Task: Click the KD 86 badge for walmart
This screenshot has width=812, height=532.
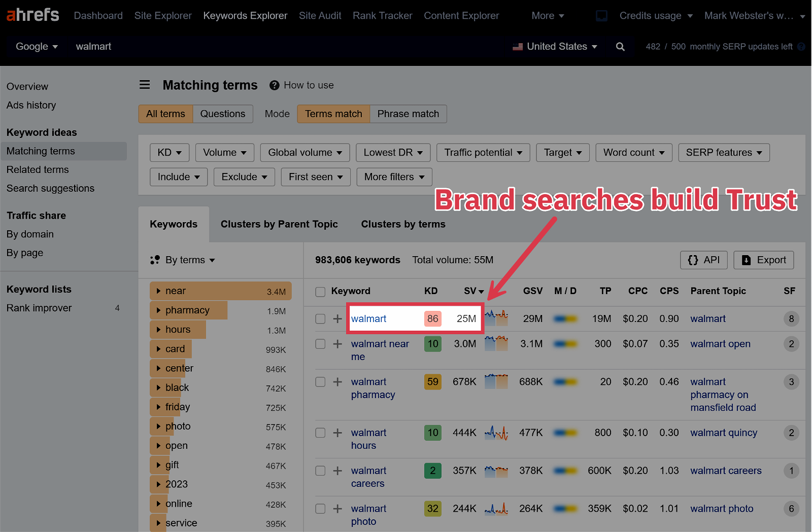Action: [x=432, y=319]
